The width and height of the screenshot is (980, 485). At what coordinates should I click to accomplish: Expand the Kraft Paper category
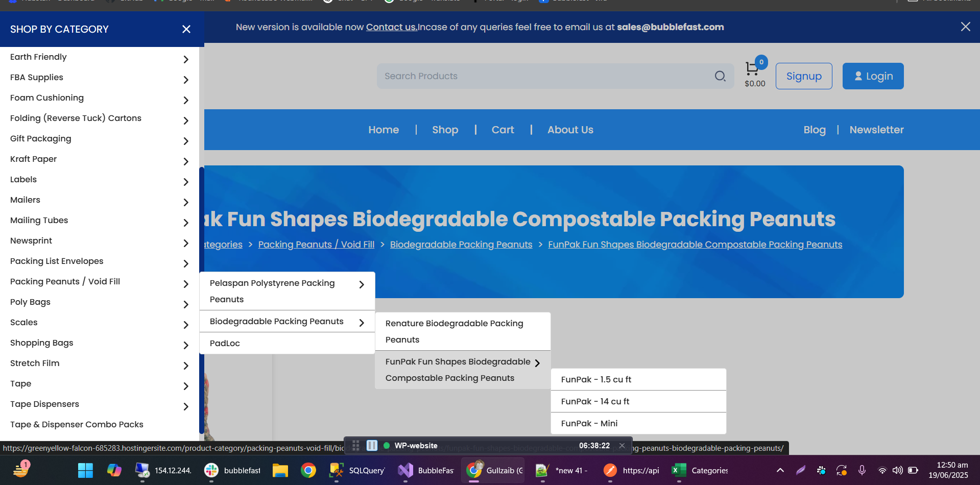click(x=186, y=161)
